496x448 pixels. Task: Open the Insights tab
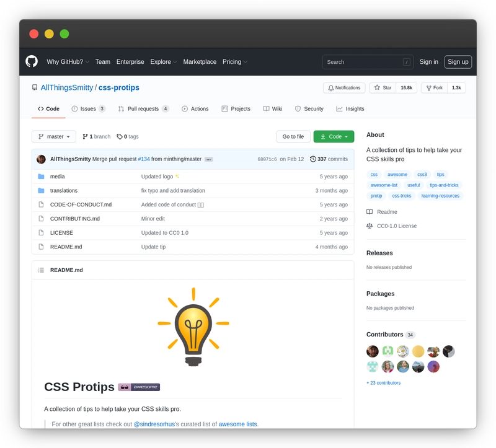pos(350,109)
